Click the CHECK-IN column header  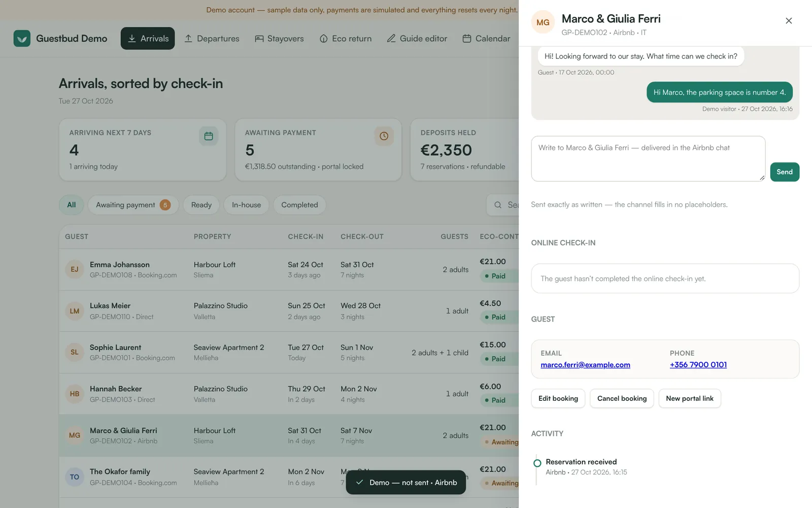[x=306, y=237]
